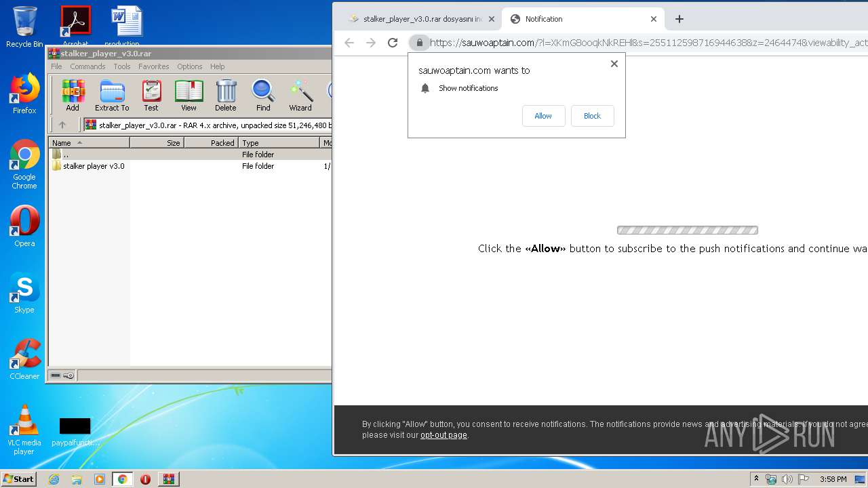Click the Delete trash icon in WinRAR
Viewport: 868px width, 488px height.
coord(226,96)
